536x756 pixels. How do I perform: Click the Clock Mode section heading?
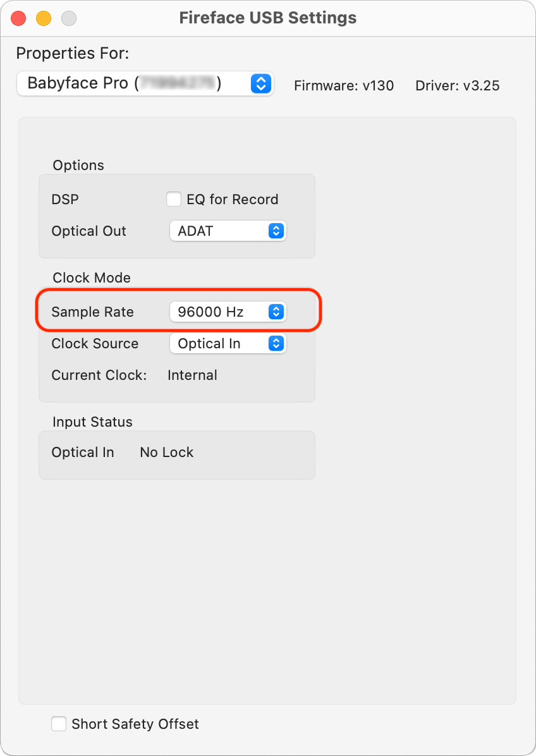click(92, 278)
